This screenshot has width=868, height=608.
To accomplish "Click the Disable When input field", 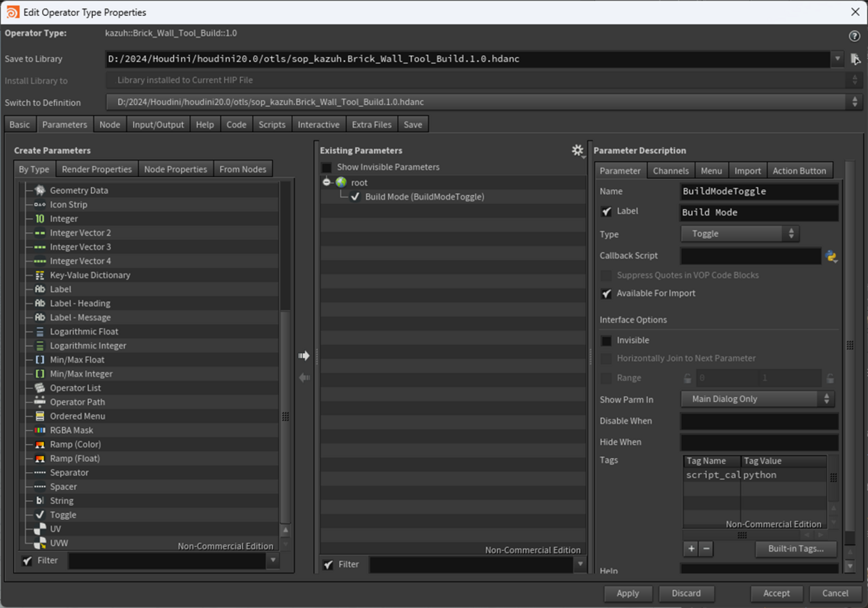I will click(x=759, y=421).
